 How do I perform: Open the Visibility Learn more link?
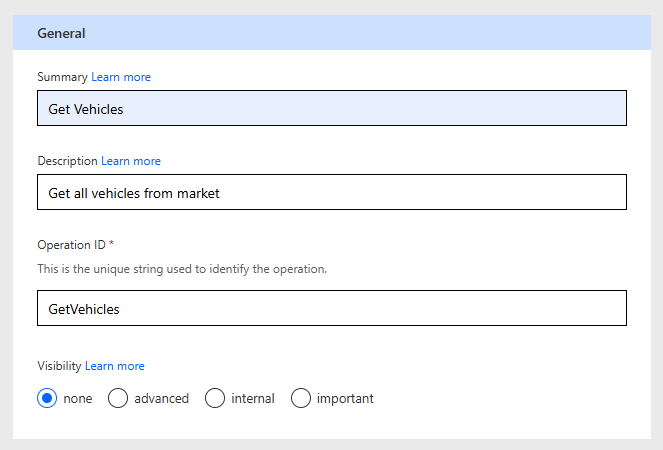coord(114,366)
